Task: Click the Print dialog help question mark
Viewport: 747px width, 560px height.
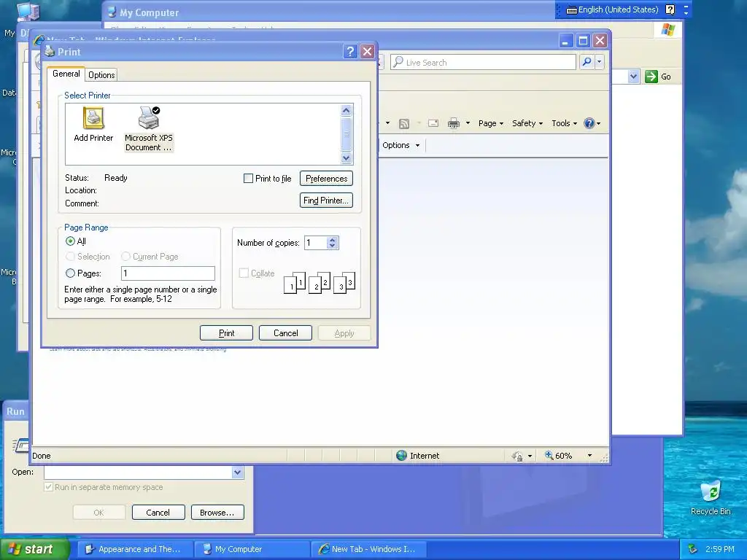Action: tap(350, 52)
